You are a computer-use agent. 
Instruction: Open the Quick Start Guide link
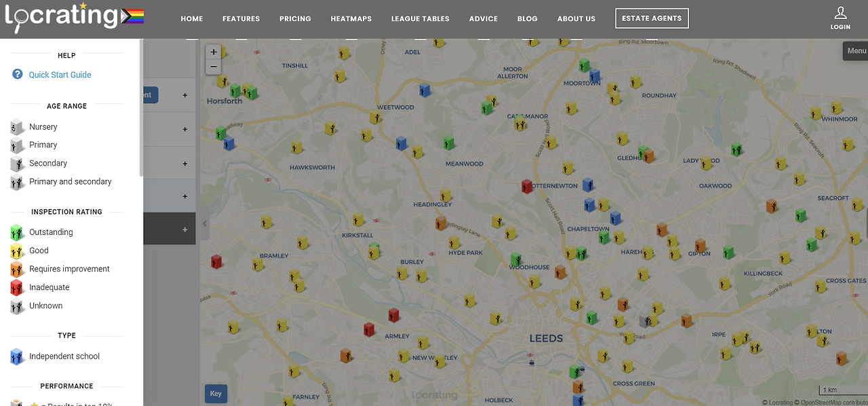point(60,75)
